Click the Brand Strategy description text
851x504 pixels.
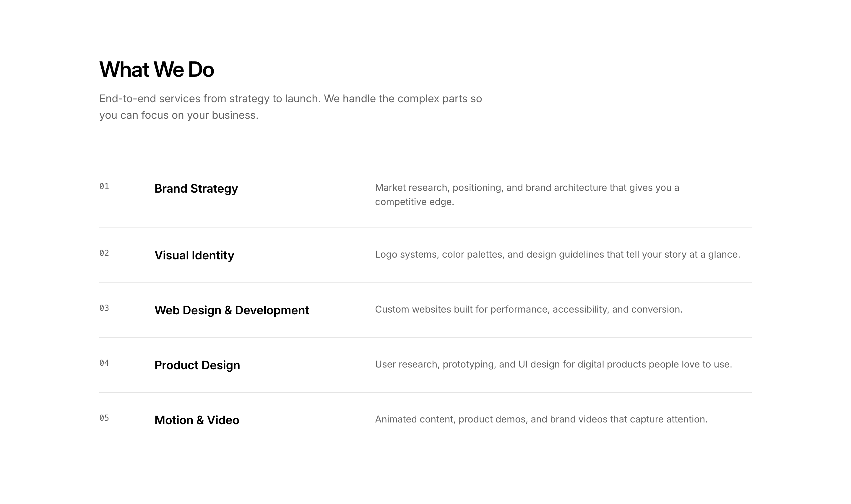526,195
